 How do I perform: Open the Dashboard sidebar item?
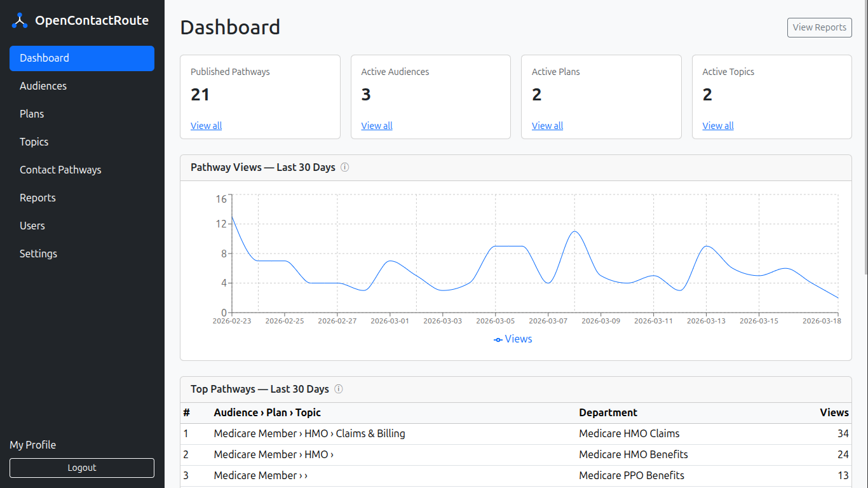click(x=82, y=58)
